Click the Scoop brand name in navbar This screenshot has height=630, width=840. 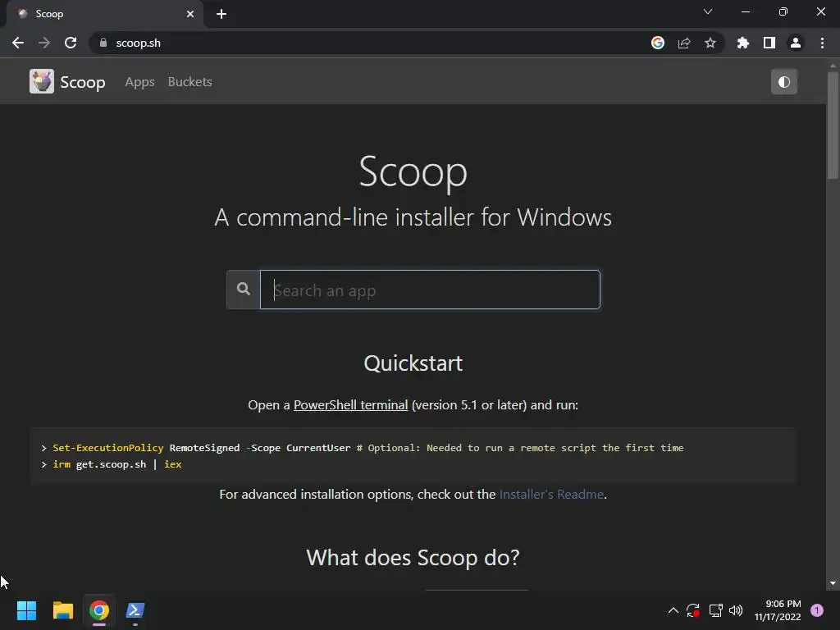tap(83, 82)
